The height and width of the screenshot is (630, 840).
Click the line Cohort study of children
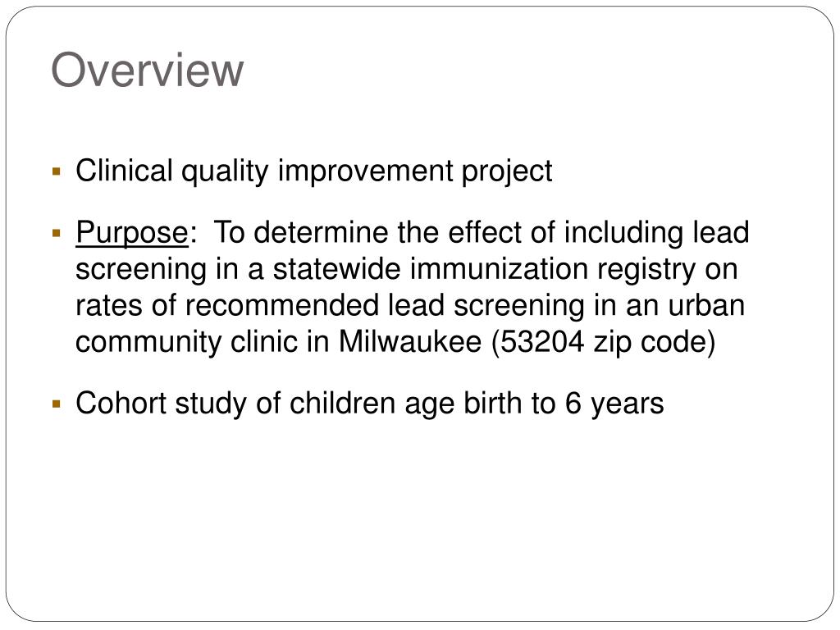click(x=235, y=404)
